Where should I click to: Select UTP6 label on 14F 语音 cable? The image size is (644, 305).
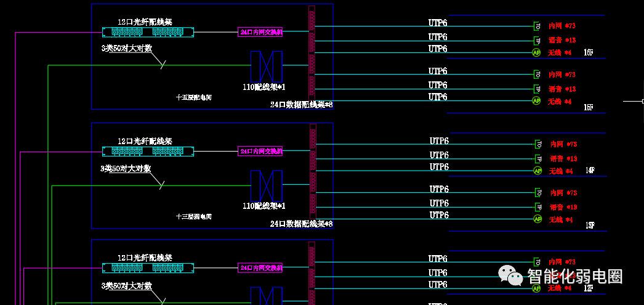[439, 155]
